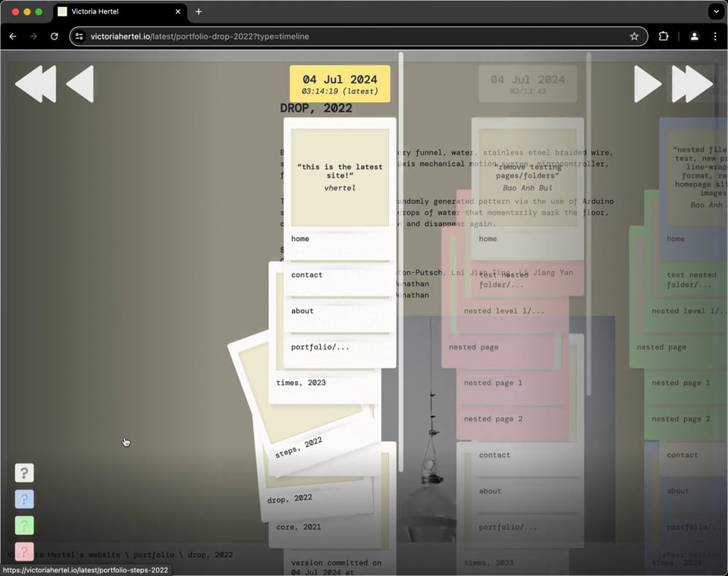This screenshot has height=576, width=728.
Task: Click version committed on 04 Jul 2024 text
Action: (336, 567)
